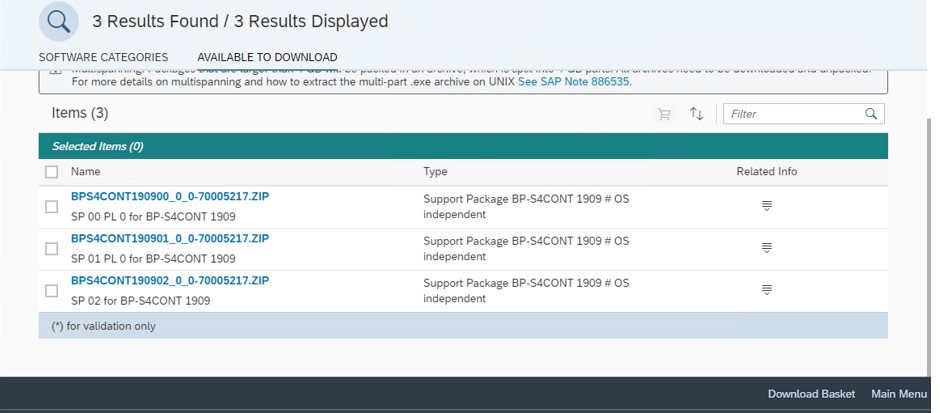Open related info for BPS4CONT190902 package
This screenshot has height=413, width=940.
click(766, 290)
